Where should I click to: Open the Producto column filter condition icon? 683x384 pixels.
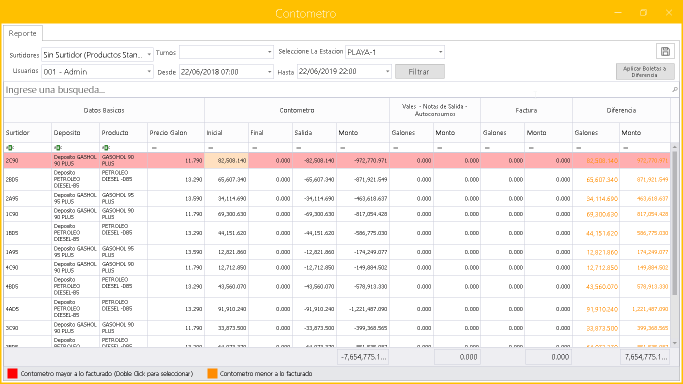[x=105, y=148]
